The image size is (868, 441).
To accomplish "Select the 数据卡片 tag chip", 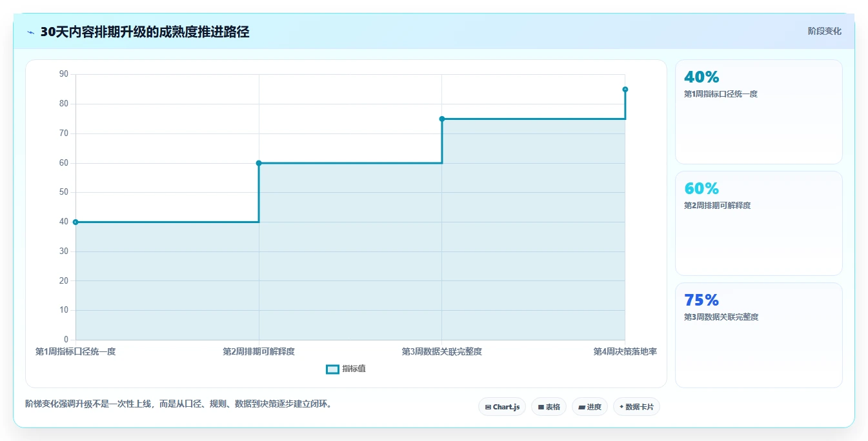I will pos(636,407).
